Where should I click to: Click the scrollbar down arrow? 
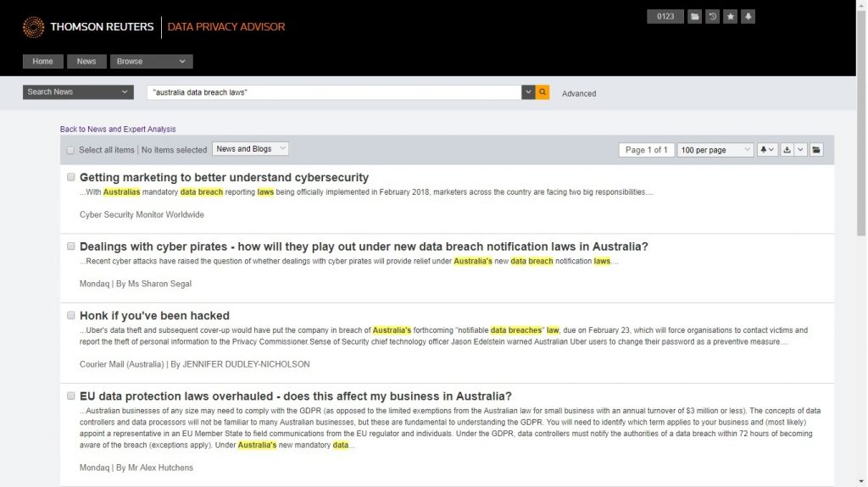pos(861,482)
